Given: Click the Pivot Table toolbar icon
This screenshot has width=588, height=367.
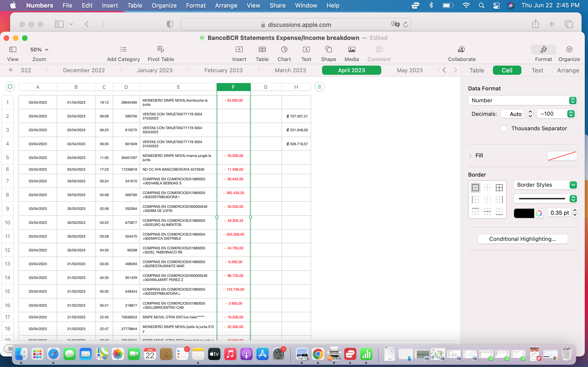Looking at the screenshot, I should pos(161,50).
